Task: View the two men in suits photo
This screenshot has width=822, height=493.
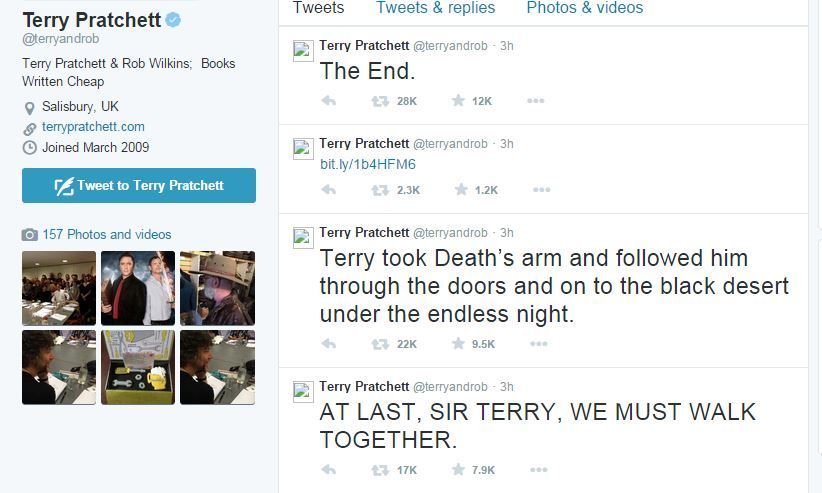Action: (138, 288)
